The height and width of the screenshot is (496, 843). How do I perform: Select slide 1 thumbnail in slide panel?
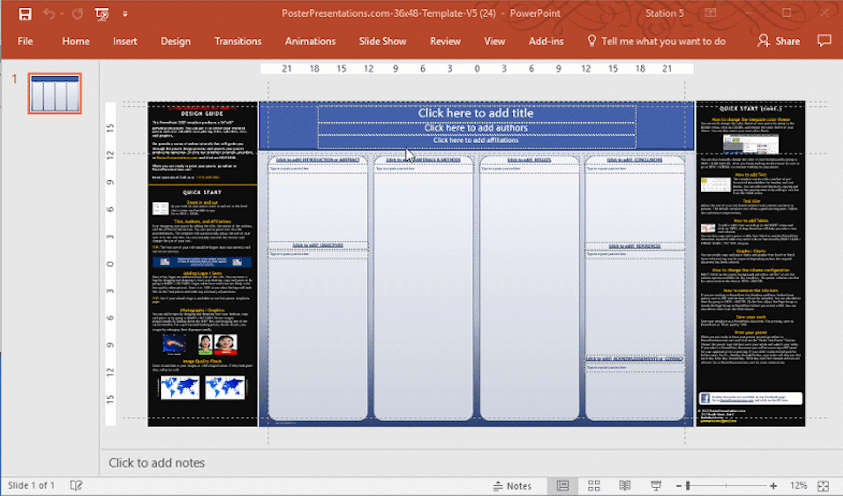pos(55,94)
